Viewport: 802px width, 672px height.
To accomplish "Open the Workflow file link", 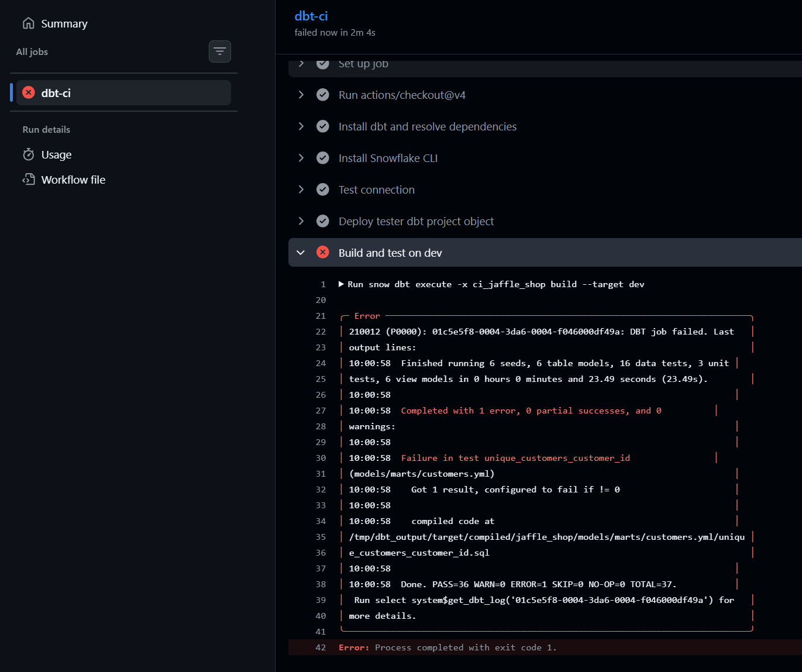I will point(73,180).
